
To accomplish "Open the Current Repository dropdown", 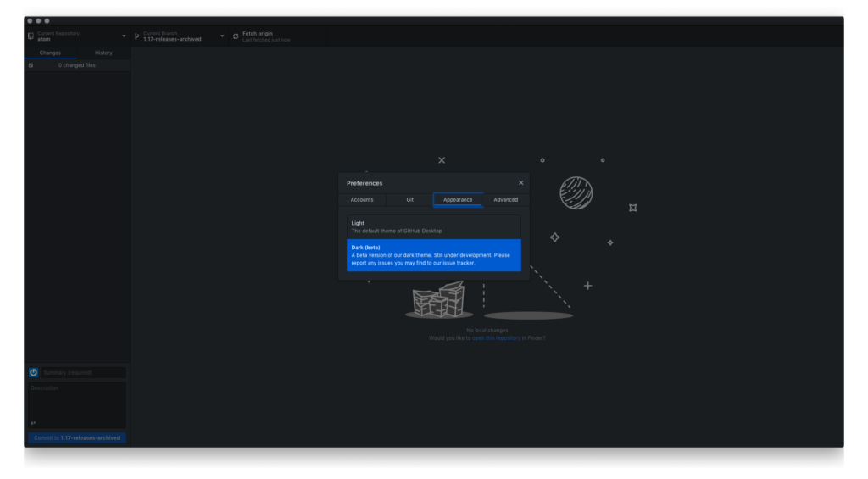I will pyautogui.click(x=77, y=36).
